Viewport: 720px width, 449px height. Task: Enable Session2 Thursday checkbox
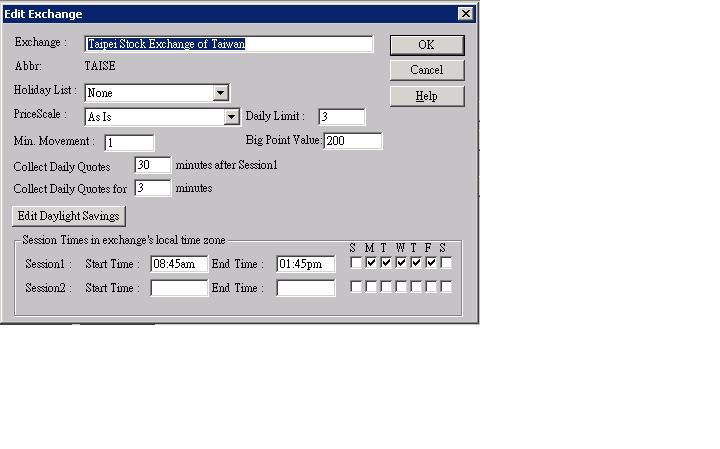(x=416, y=286)
